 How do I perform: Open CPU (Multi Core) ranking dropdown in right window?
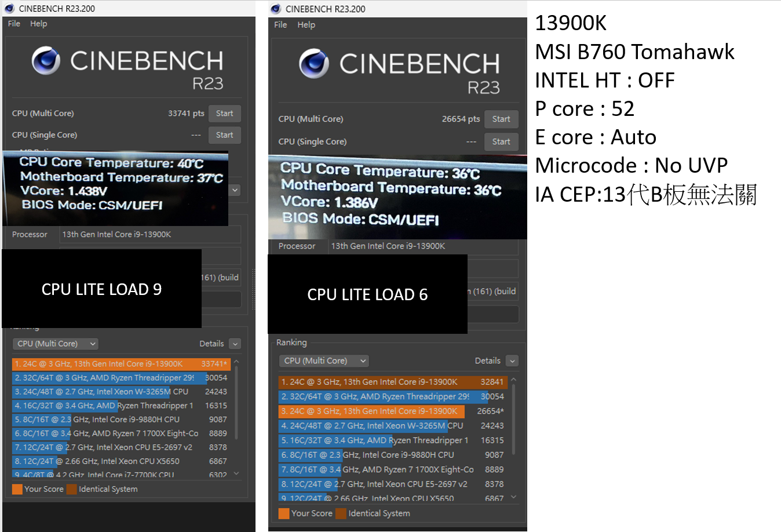coord(323,360)
